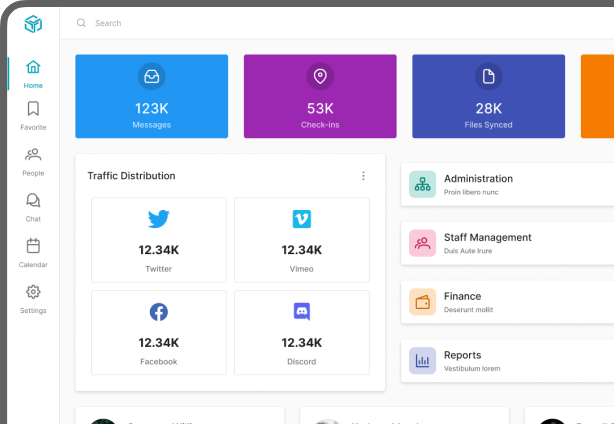The height and width of the screenshot is (424, 614).
Task: Click the Reports bar chart icon
Action: [x=423, y=361]
